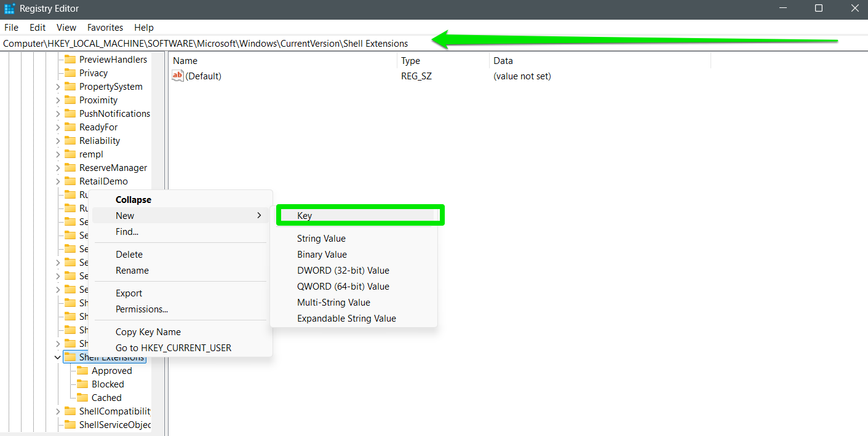Viewport: 868px width, 436px height.
Task: Click the RetailDemo folder icon
Action: 70,181
